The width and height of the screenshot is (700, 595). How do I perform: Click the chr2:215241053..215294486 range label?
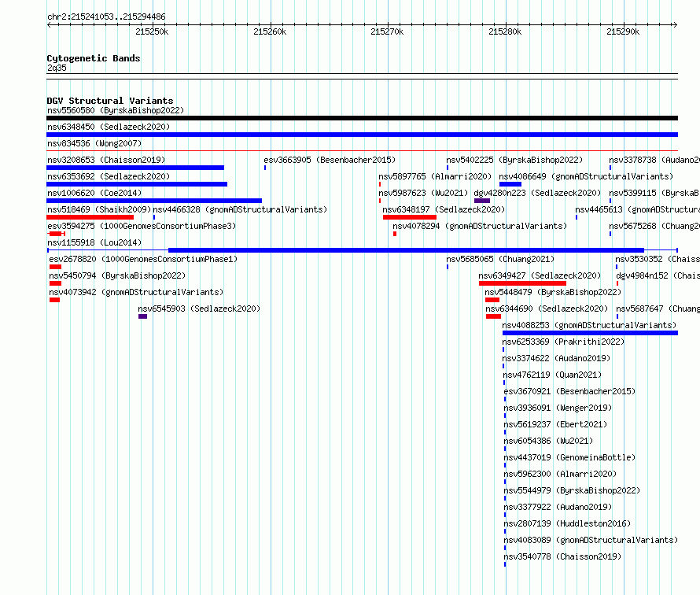click(x=106, y=17)
